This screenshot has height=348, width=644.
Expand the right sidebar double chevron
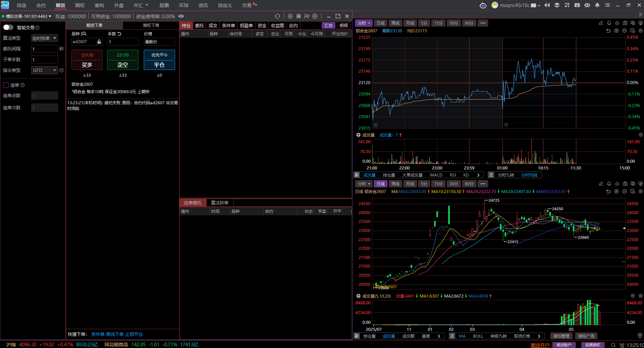(640, 14)
